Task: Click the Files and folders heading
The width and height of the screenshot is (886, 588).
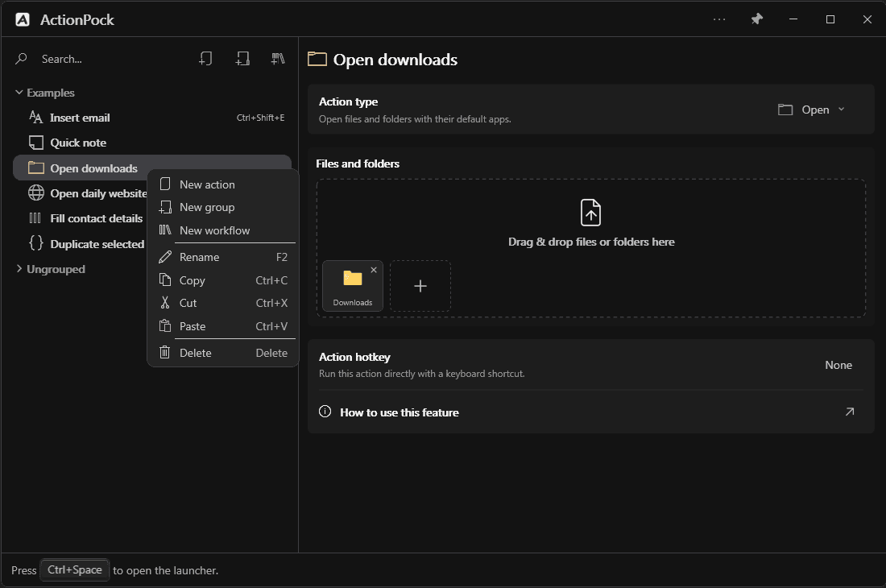Action: pyautogui.click(x=358, y=164)
